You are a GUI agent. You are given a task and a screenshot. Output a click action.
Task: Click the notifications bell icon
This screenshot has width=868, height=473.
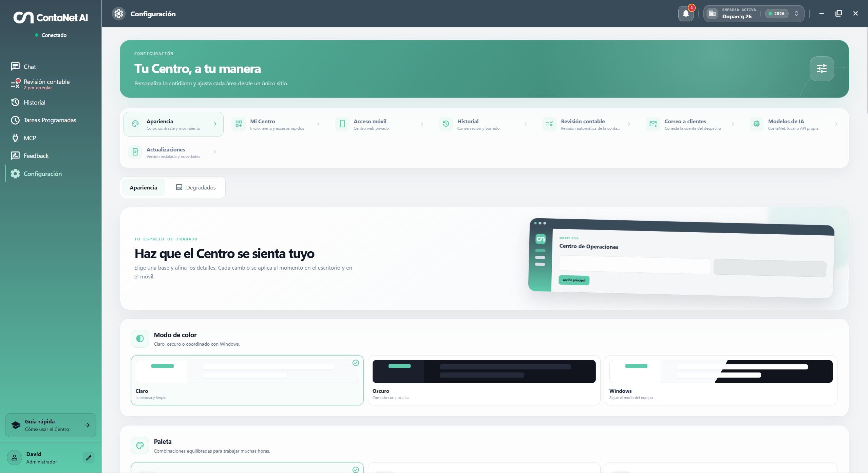pos(686,14)
